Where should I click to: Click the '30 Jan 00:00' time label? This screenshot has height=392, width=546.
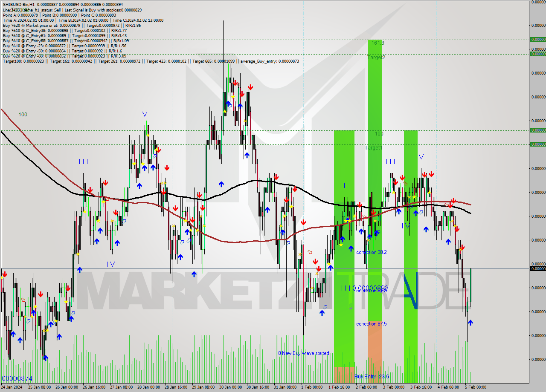[x=231, y=387]
